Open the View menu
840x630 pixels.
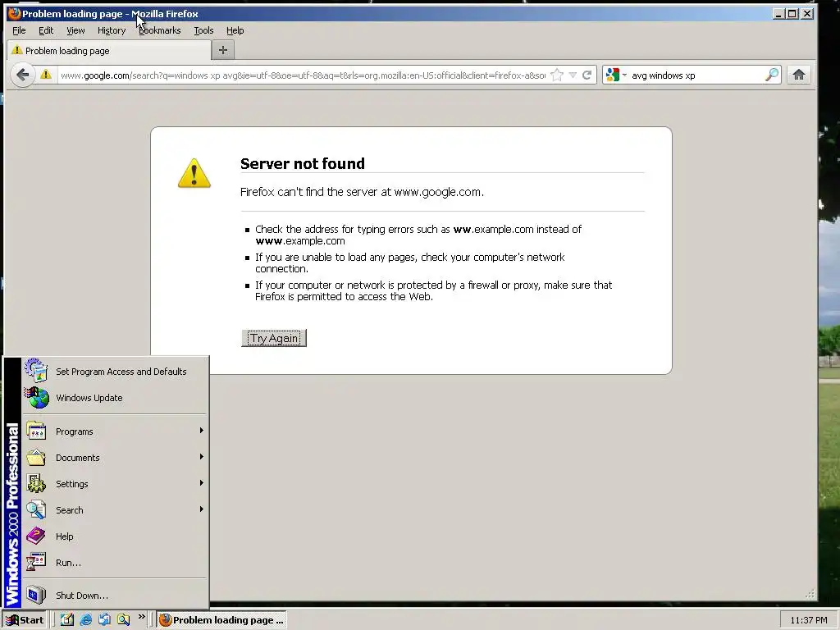tap(75, 30)
